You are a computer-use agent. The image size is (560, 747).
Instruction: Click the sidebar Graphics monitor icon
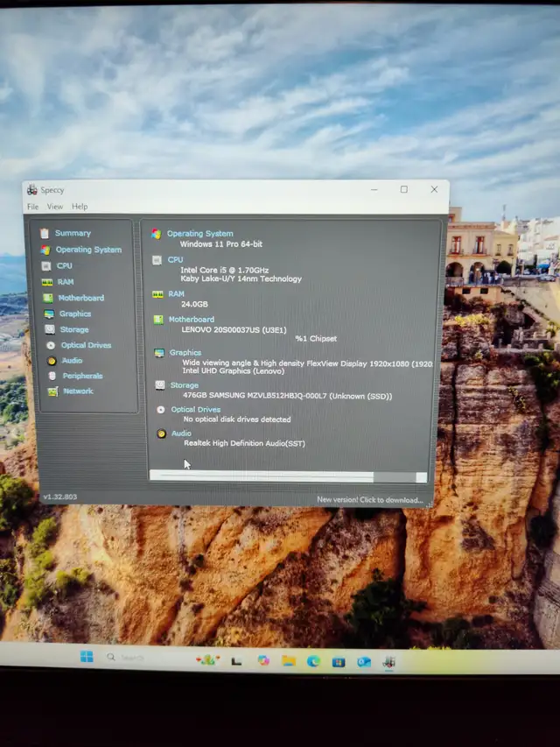[49, 314]
